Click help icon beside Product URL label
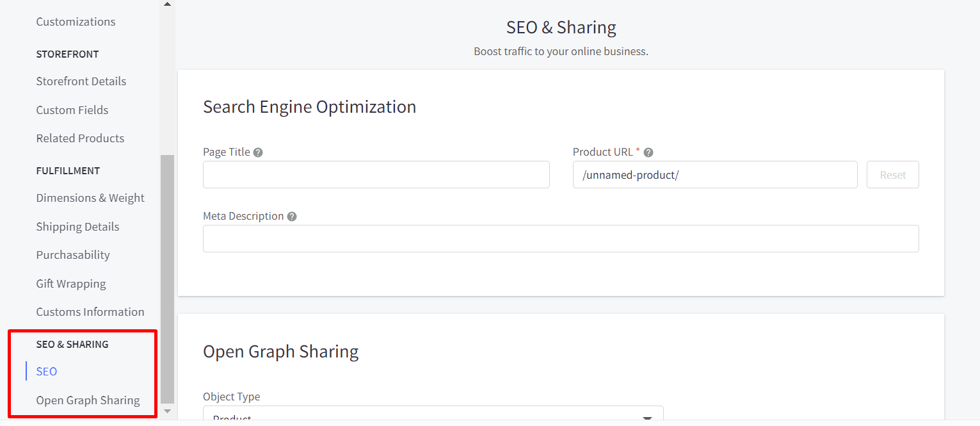980x426 pixels. pos(648,152)
